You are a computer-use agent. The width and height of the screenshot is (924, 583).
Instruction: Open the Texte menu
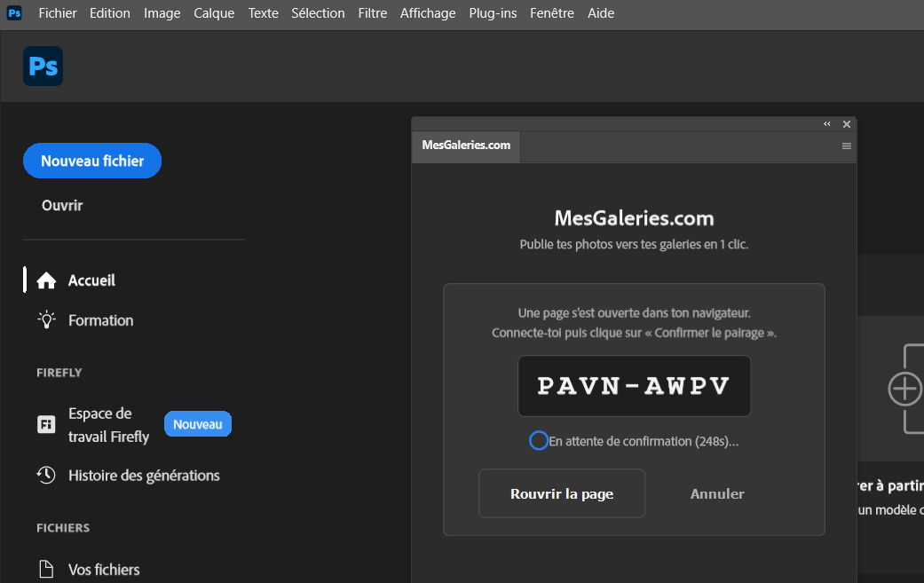[263, 13]
